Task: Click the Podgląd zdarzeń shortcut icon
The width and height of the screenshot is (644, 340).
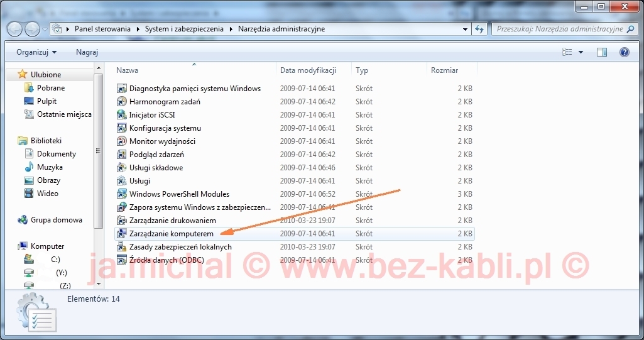Action: coord(122,155)
